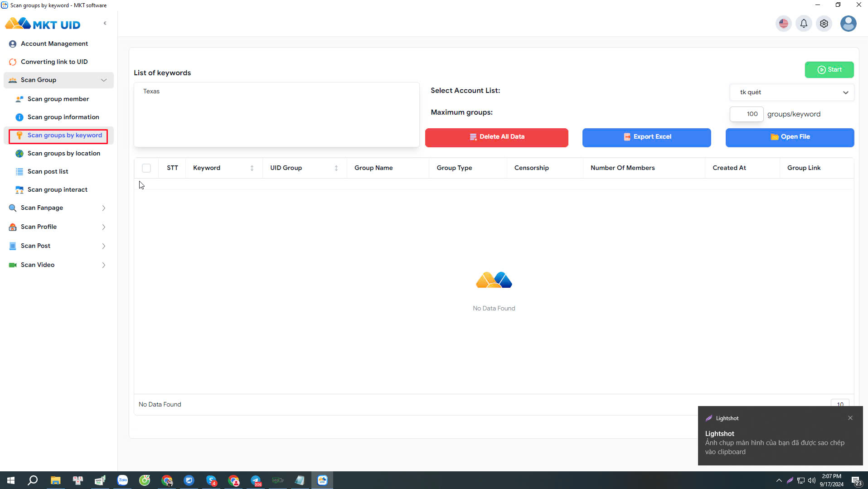Click the keywords text area
868x489 pixels.
tap(276, 115)
